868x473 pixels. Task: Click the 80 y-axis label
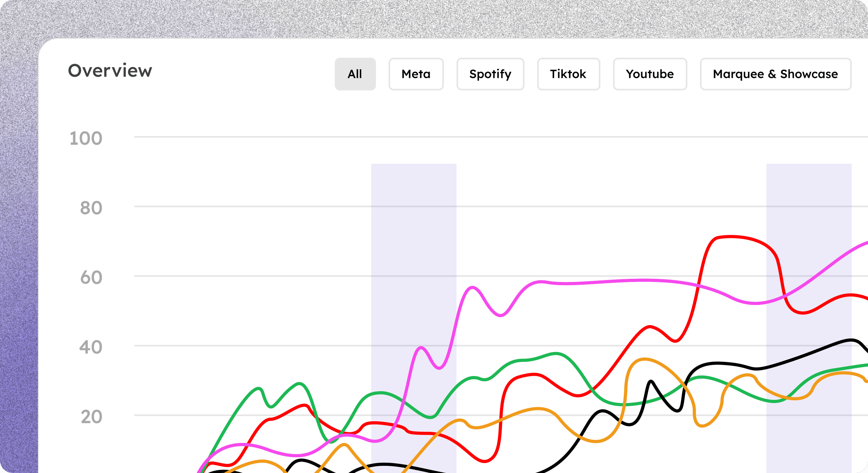click(x=91, y=208)
